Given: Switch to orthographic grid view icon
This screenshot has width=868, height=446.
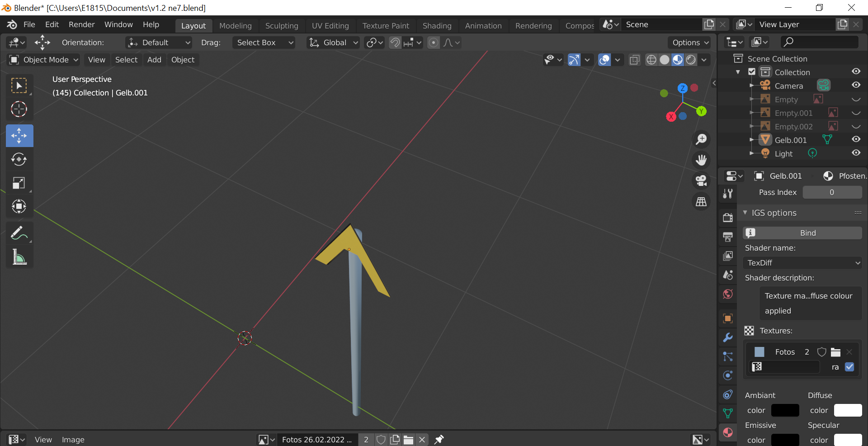Looking at the screenshot, I should [x=701, y=202].
